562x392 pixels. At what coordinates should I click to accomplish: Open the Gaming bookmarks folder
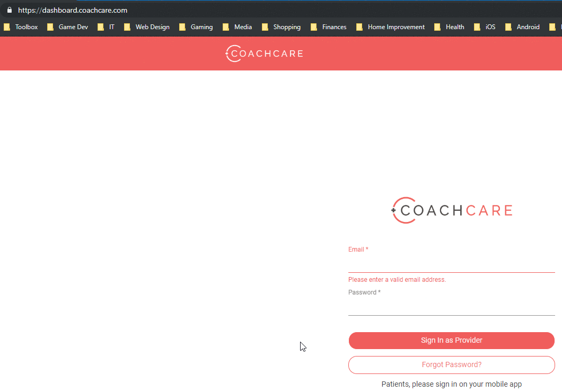pos(196,27)
